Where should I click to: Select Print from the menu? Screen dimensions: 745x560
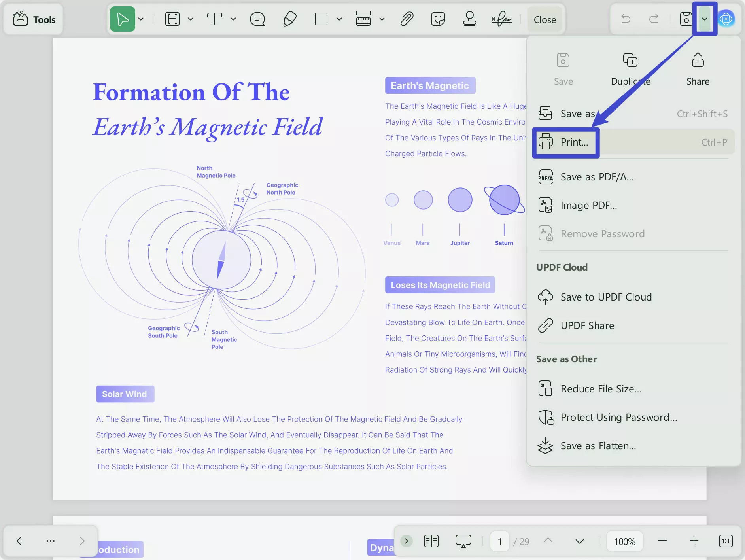point(573,142)
